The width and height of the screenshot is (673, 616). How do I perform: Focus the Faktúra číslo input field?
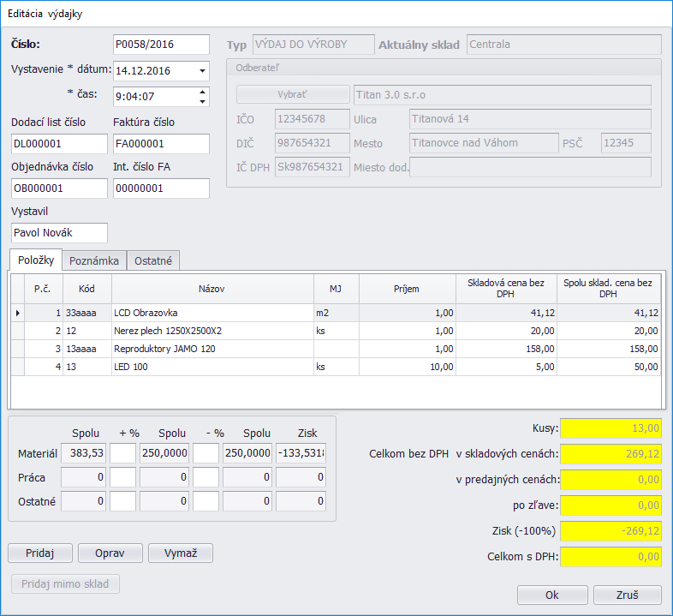(160, 144)
